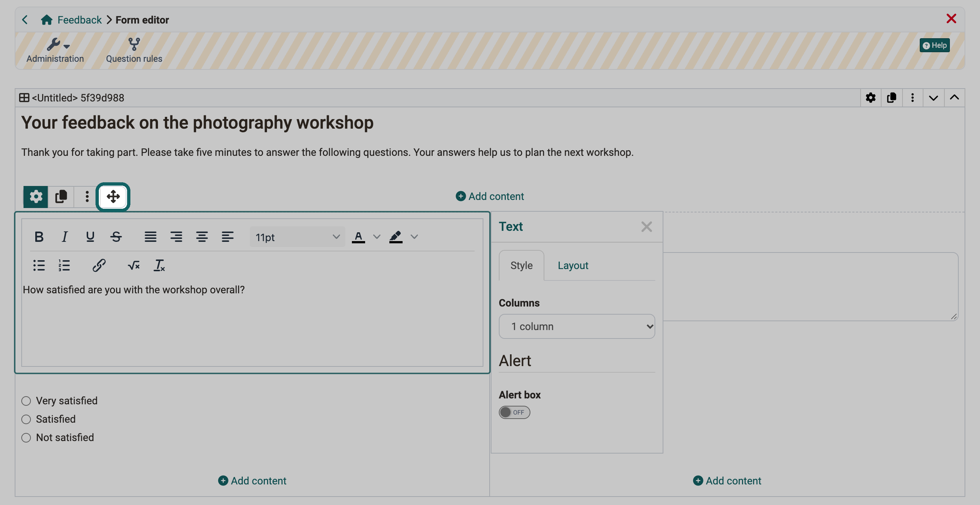Insert a hyperlink in text
This screenshot has height=505, width=980.
pos(99,265)
